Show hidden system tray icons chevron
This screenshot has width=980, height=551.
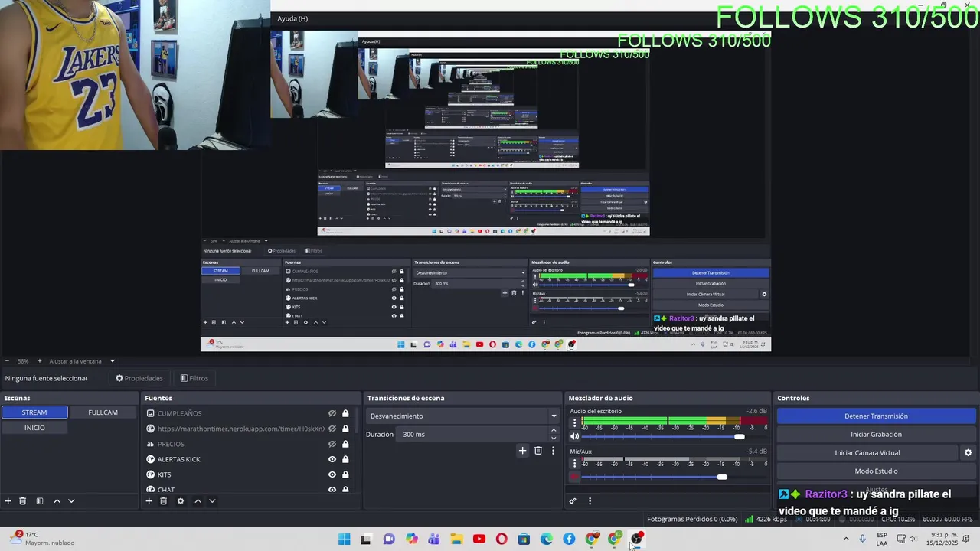[x=846, y=539]
